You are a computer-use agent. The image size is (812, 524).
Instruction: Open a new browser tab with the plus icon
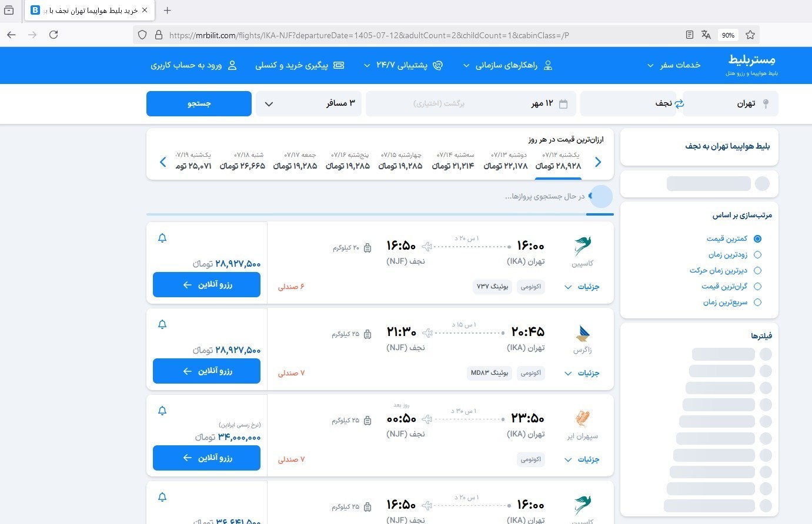tap(168, 10)
